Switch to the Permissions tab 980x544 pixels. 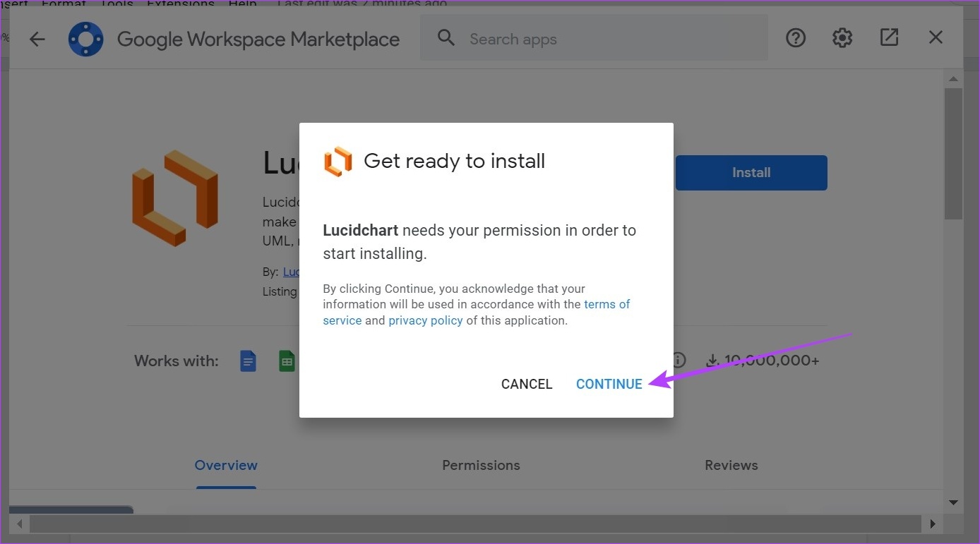pos(481,465)
